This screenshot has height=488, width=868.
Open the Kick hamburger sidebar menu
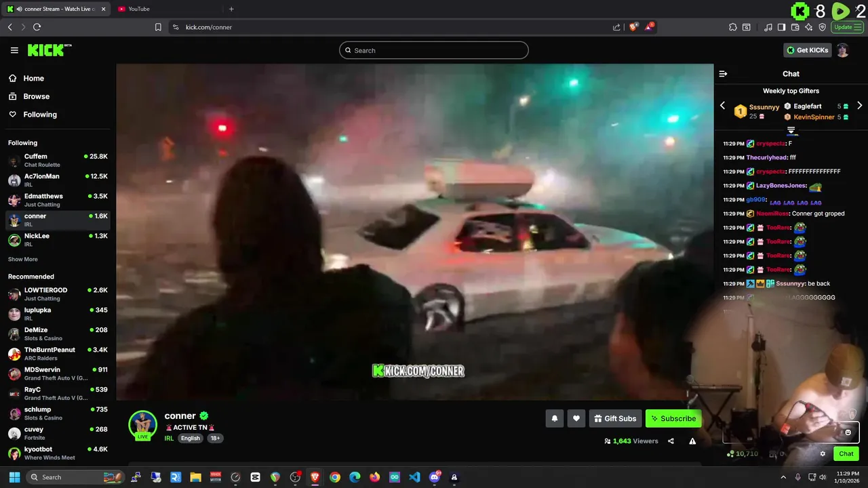pyautogui.click(x=14, y=50)
